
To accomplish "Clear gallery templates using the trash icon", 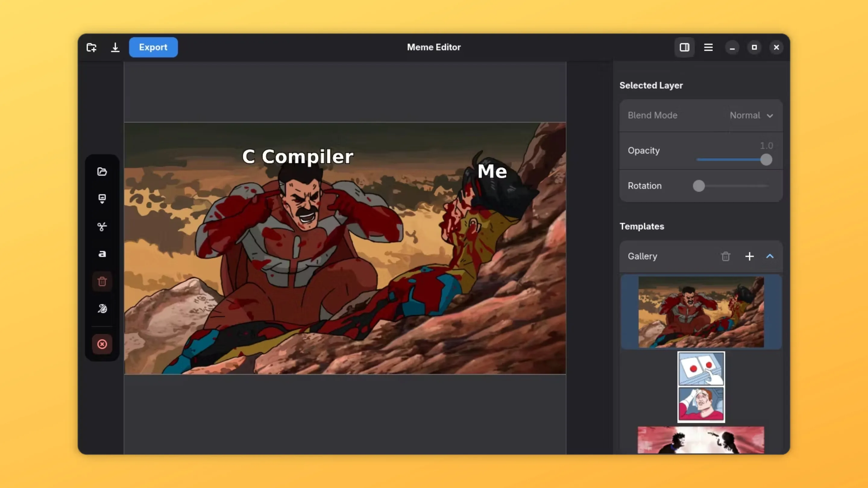I will (725, 256).
